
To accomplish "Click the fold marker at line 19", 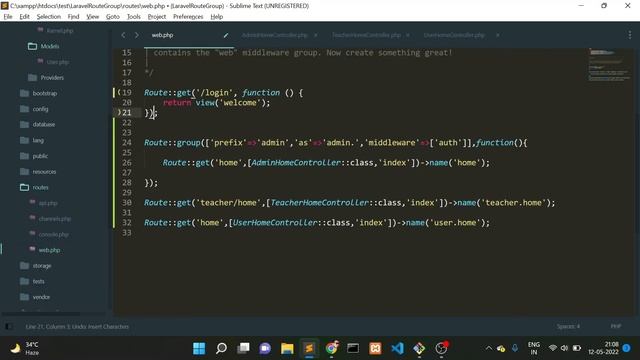I will (x=119, y=92).
